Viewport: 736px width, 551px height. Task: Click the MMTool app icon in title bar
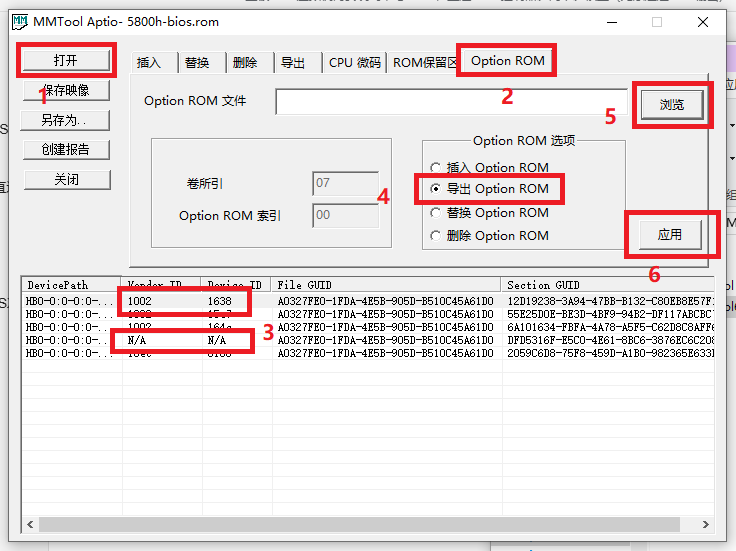20,21
